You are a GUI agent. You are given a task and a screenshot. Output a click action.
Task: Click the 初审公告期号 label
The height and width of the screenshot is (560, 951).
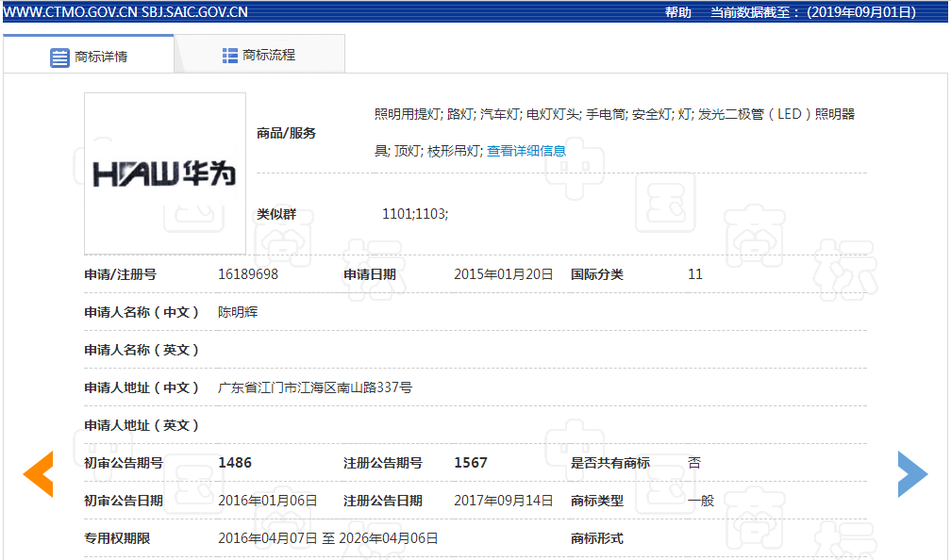coord(124,463)
